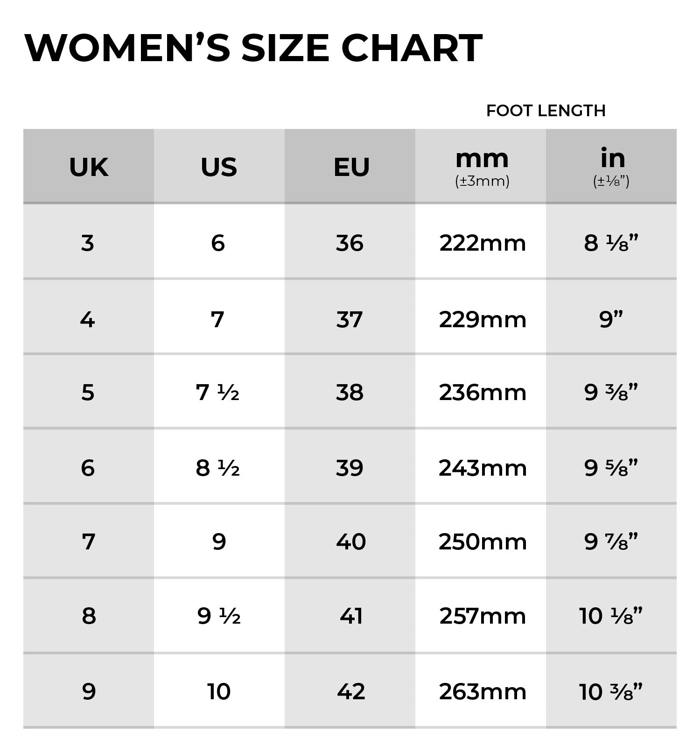The width and height of the screenshot is (700, 752).
Task: Select the UK column header
Action: click(x=89, y=167)
